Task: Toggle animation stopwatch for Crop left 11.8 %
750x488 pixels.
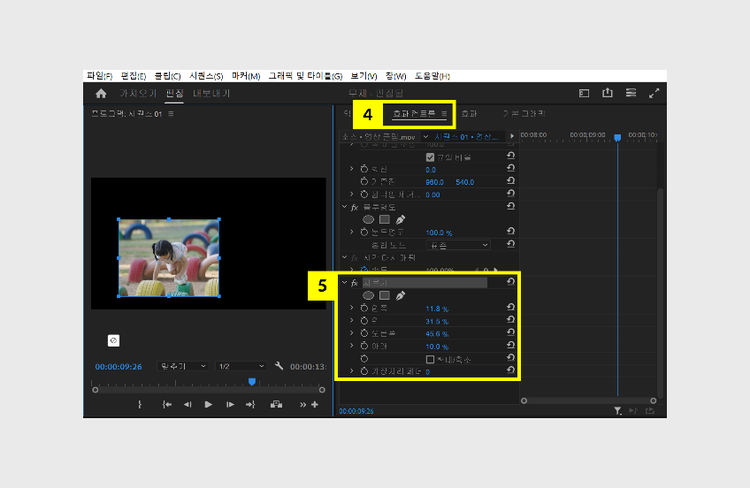Action: pyautogui.click(x=364, y=308)
